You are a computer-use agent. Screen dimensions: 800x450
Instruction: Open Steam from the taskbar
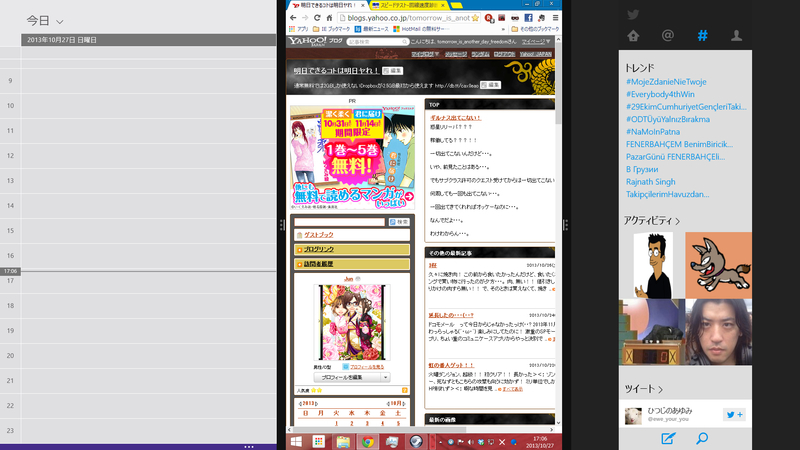click(416, 441)
